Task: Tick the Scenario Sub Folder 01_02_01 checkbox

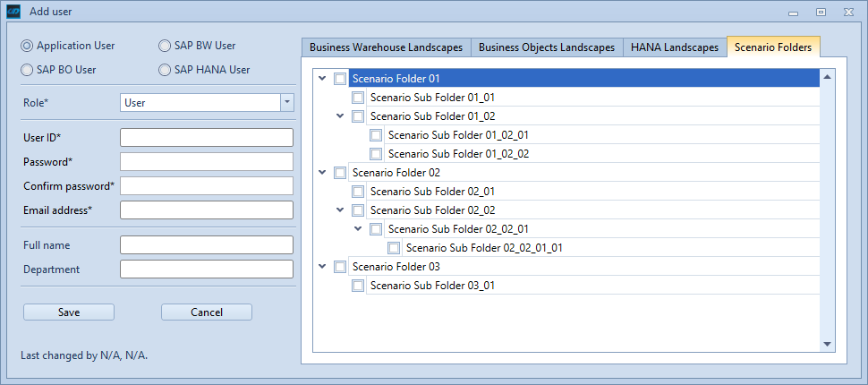Action: 376,135
